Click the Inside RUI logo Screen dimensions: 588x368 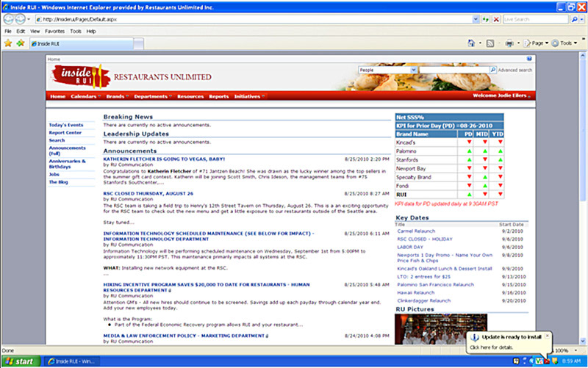click(81, 76)
